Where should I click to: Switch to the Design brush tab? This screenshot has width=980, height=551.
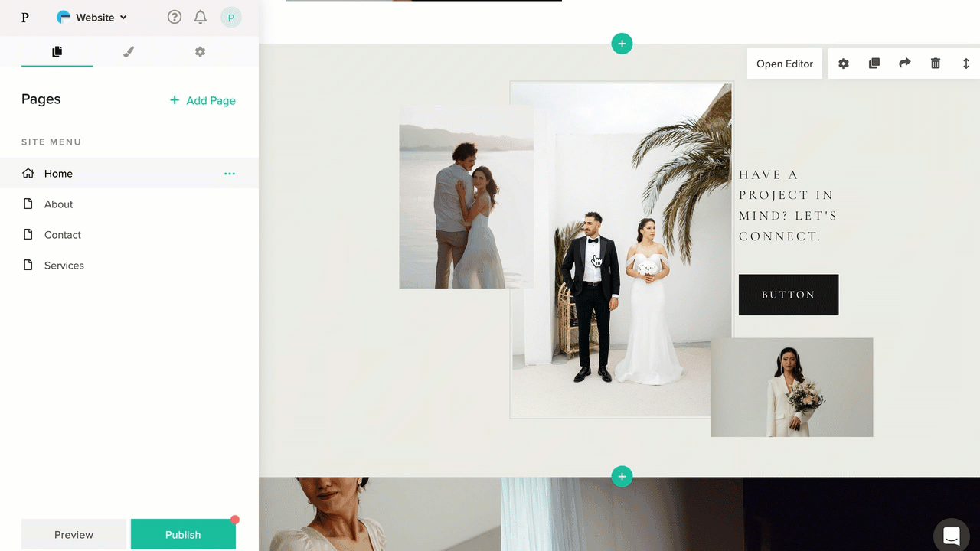click(x=128, y=51)
